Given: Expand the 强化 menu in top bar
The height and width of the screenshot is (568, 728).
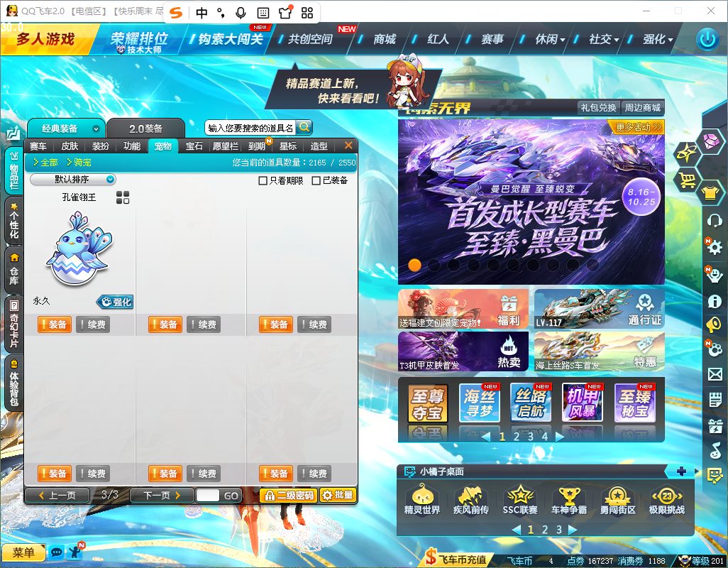Looking at the screenshot, I should click(x=658, y=40).
